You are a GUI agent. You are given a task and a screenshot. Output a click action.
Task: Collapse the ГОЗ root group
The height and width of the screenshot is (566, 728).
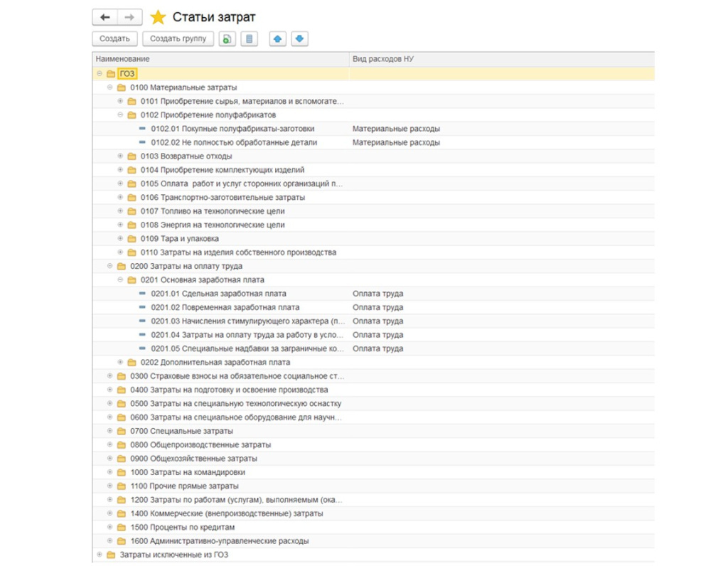100,73
